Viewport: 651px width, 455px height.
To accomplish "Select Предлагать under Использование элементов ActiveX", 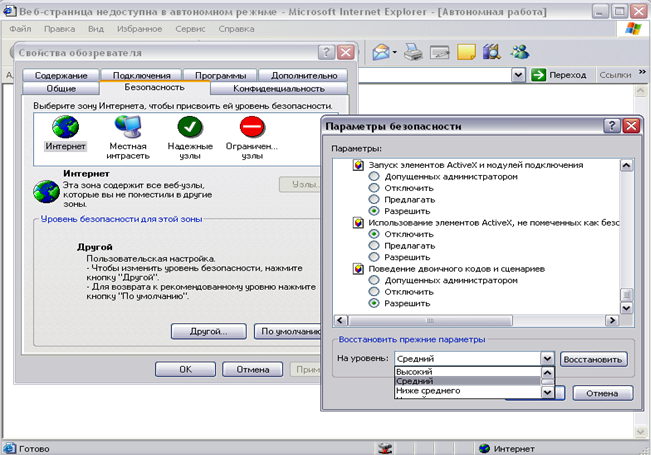I will pos(375,244).
